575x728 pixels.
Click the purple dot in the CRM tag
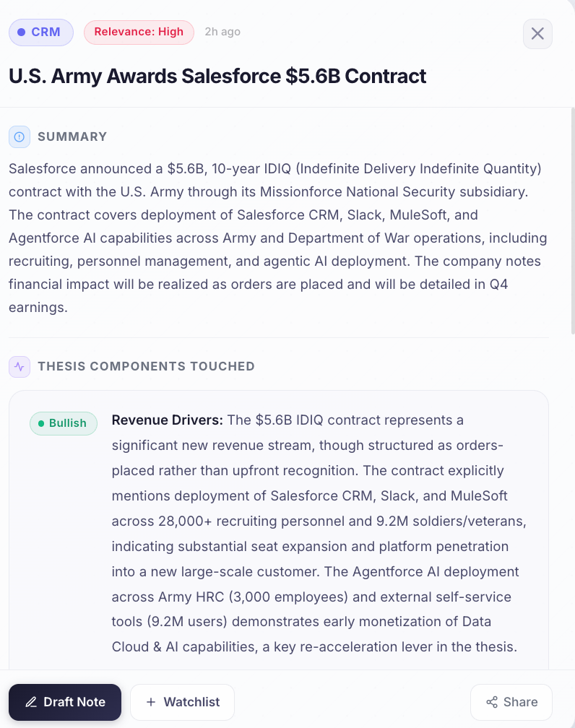[21, 32]
